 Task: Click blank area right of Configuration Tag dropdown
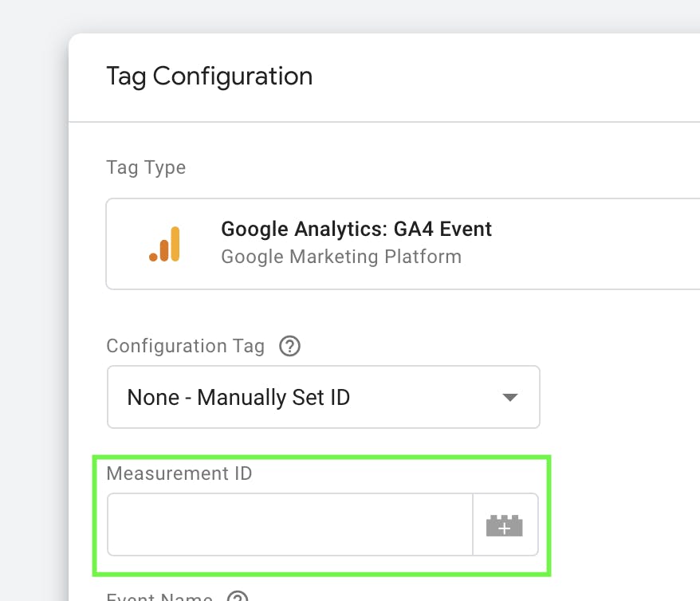(x=622, y=397)
